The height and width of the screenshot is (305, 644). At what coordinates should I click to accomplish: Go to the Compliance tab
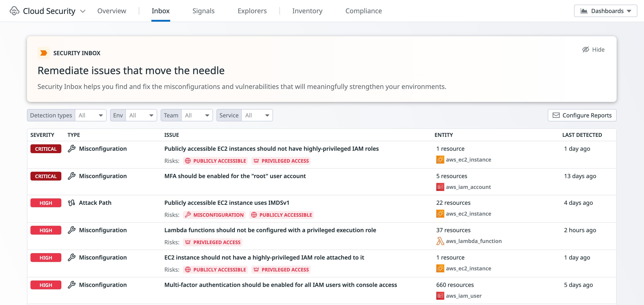point(363,11)
